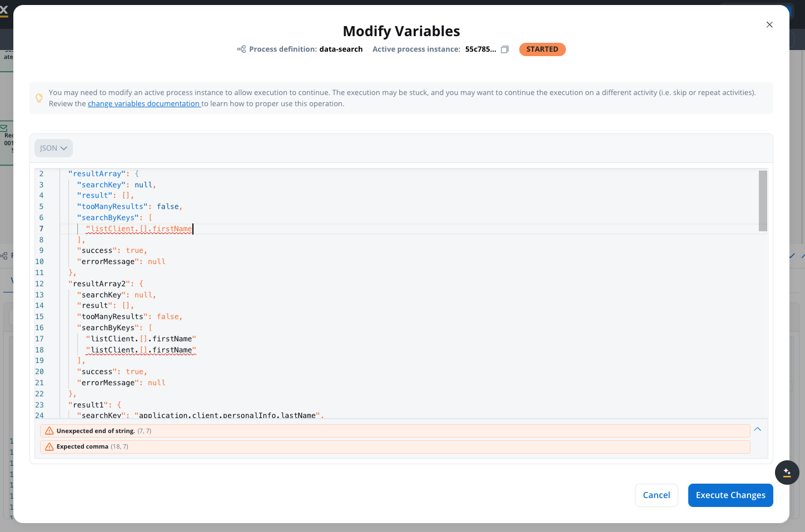Click the code editor vertical scrollbar

(763, 201)
